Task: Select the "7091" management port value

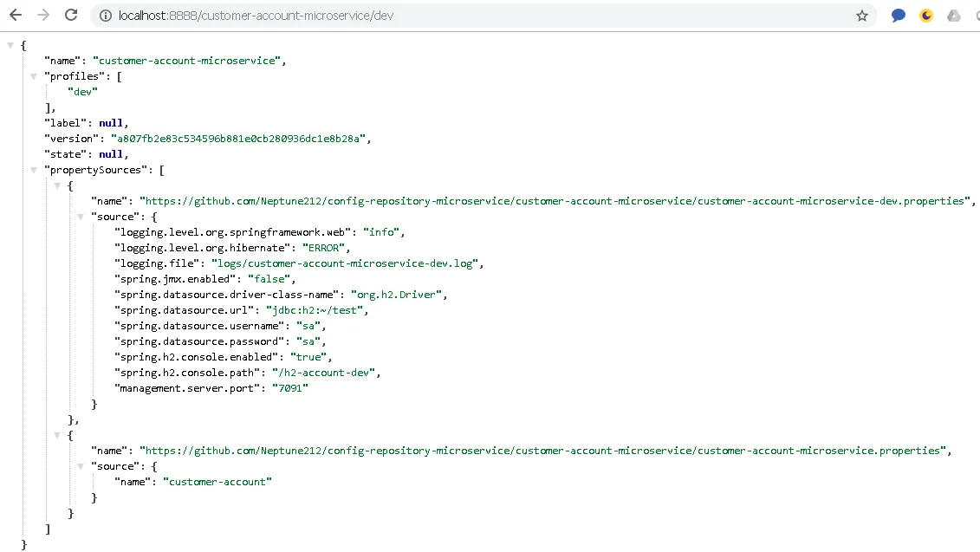Action: point(290,389)
